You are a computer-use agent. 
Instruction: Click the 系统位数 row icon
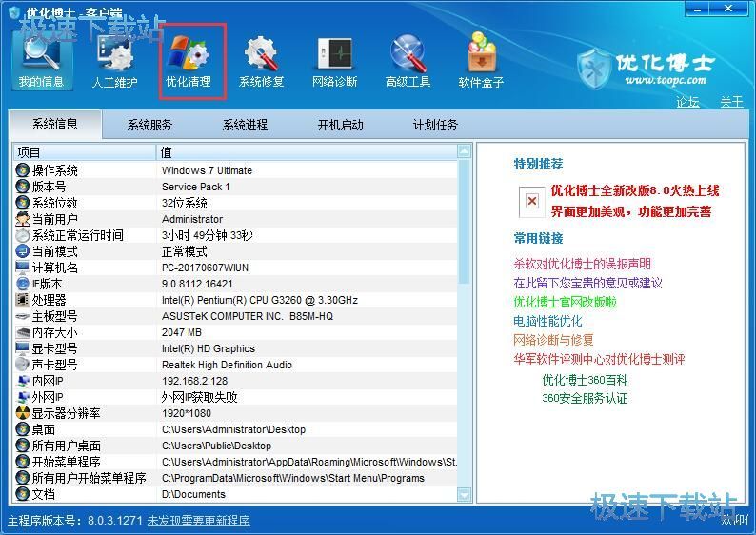[x=23, y=203]
